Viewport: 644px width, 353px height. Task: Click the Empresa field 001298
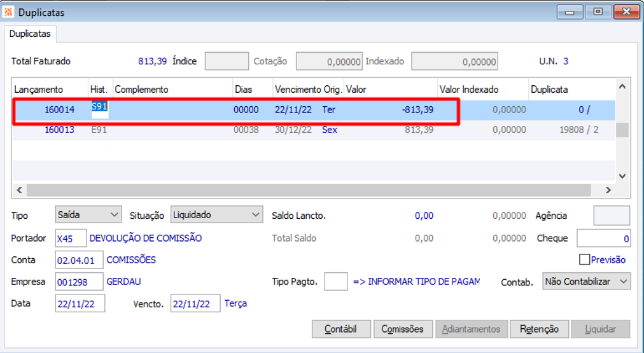[x=79, y=282]
